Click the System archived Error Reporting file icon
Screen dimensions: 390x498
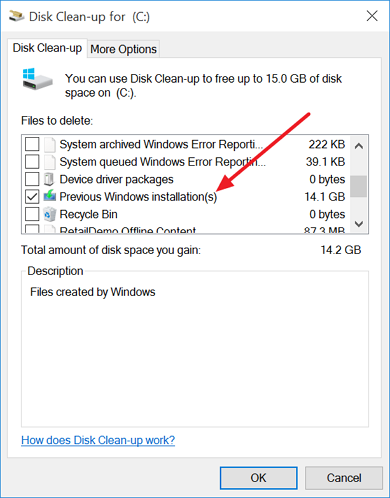(x=50, y=144)
